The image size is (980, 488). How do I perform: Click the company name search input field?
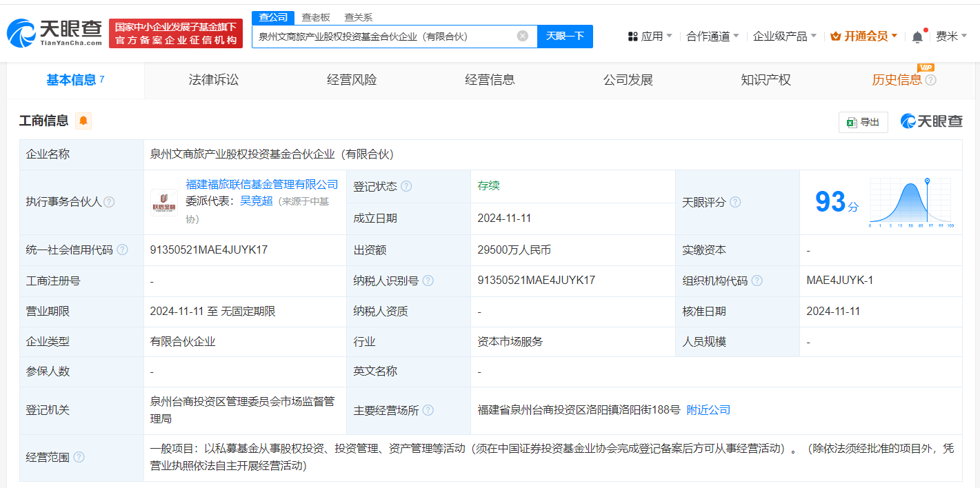point(383,36)
